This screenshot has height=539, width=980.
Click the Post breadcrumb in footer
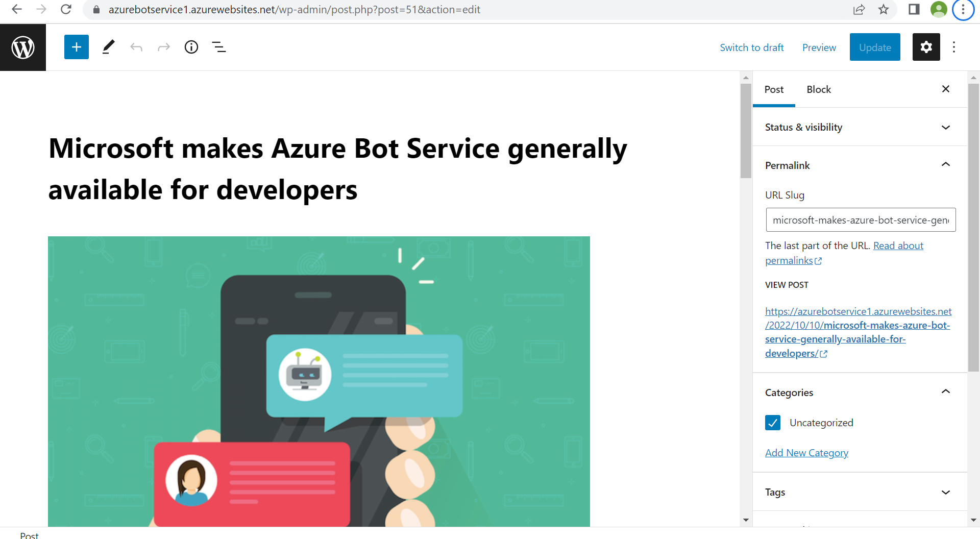pos(29,535)
